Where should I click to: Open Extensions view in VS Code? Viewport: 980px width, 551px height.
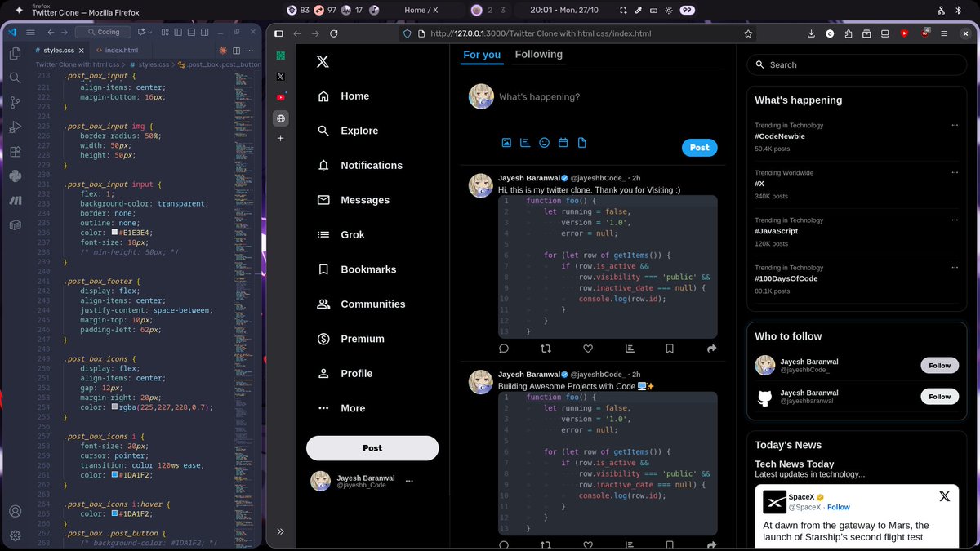point(15,151)
